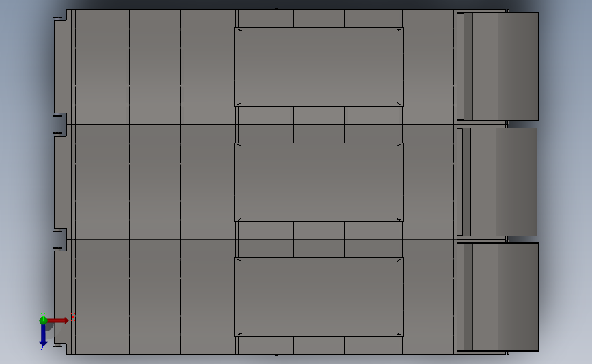Select the bottom right protruding box of the model
The width and height of the screenshot is (592, 364).
[x=498, y=297]
